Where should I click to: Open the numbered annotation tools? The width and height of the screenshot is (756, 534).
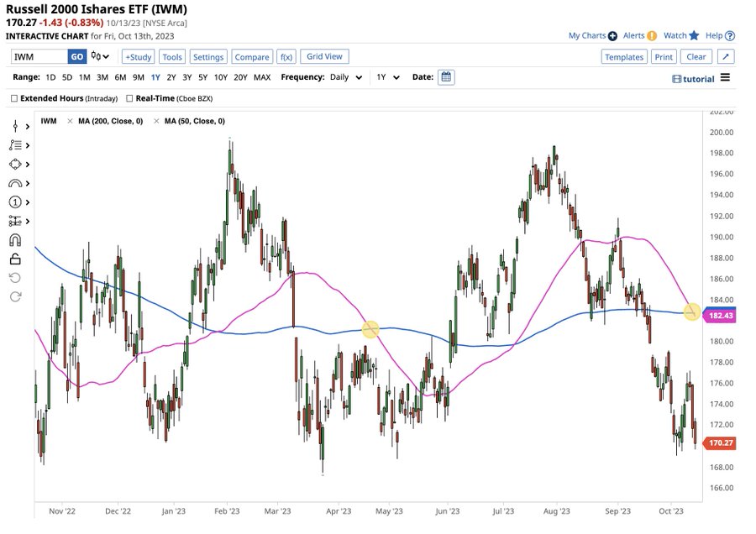click(x=15, y=202)
